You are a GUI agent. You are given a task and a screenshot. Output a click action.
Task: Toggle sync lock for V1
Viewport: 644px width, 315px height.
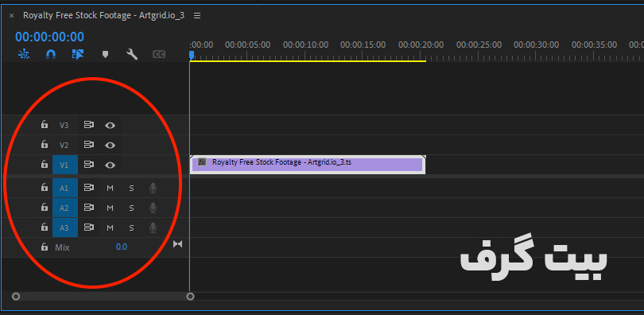coord(89,165)
